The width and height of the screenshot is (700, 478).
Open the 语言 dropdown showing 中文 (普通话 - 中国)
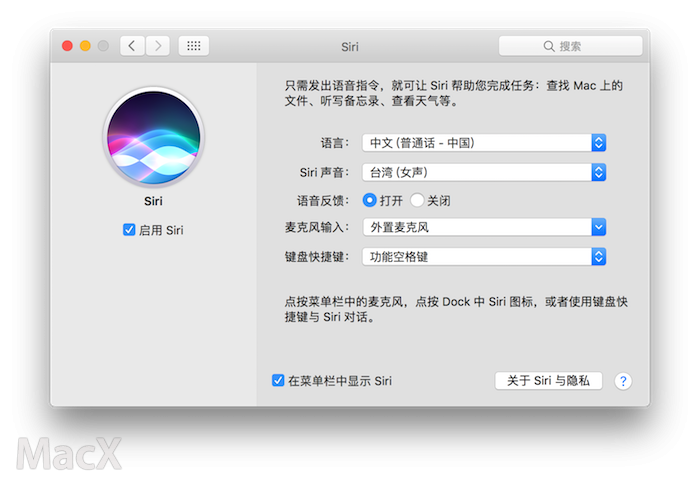click(483, 143)
